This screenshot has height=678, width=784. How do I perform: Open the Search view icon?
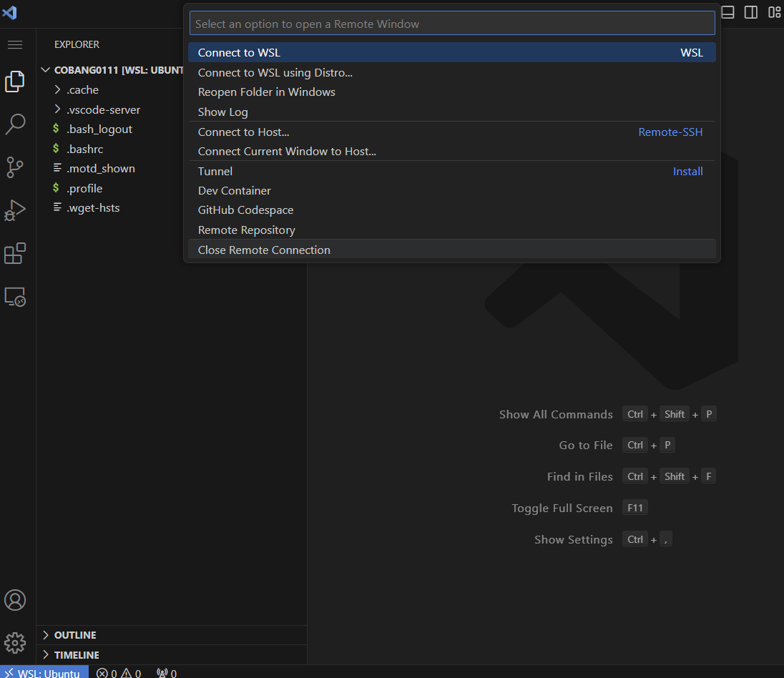15,124
